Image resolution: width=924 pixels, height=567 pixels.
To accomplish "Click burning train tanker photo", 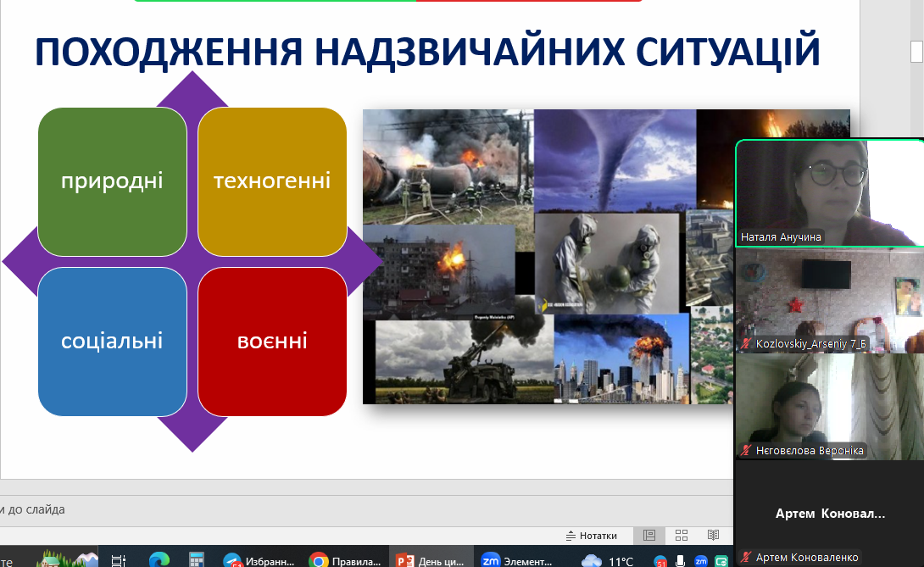I will (x=448, y=166).
